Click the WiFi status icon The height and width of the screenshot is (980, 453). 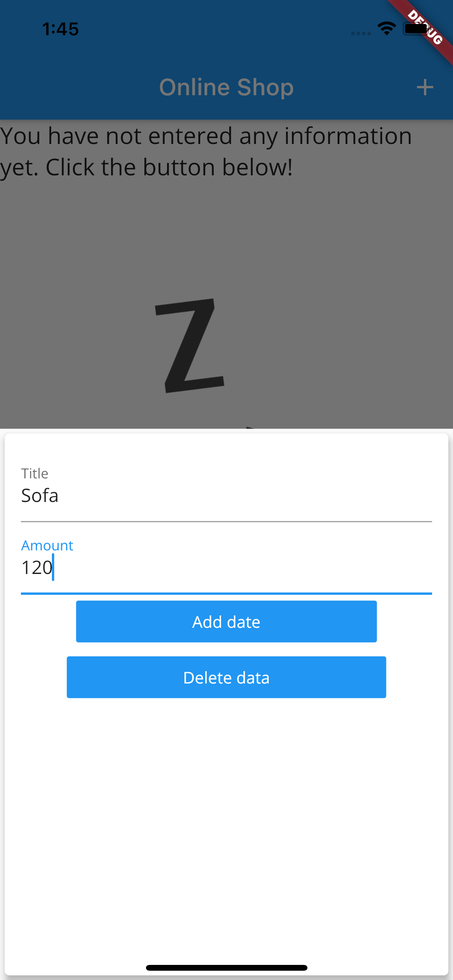click(386, 29)
